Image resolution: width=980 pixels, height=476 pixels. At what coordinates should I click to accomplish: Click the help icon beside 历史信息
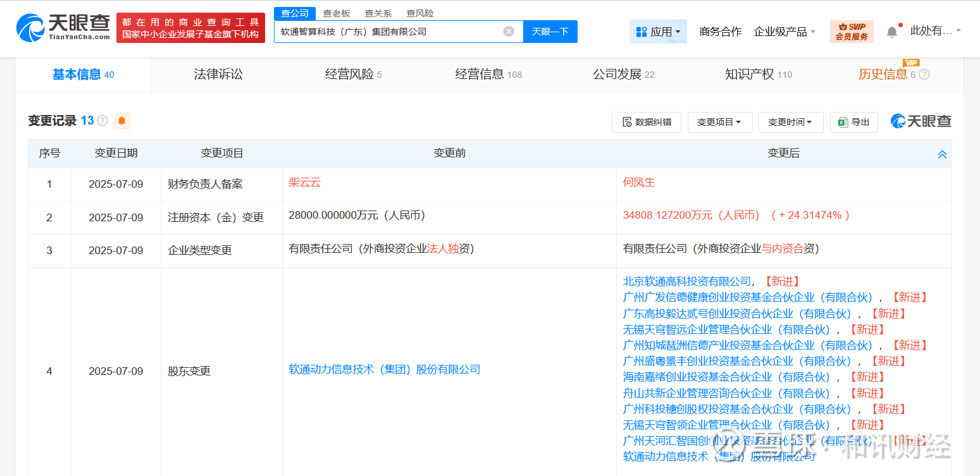tap(924, 75)
